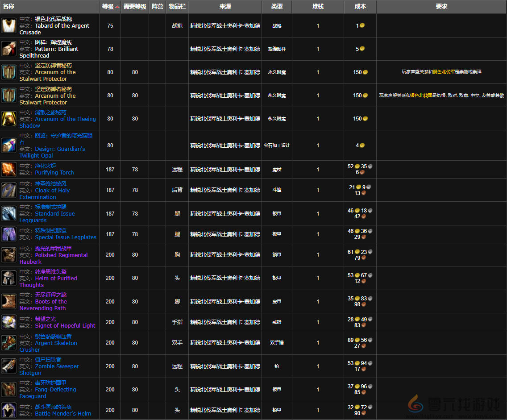Open the Battle Mender's Helm link
This screenshot has width=507, height=420.
[x=63, y=414]
